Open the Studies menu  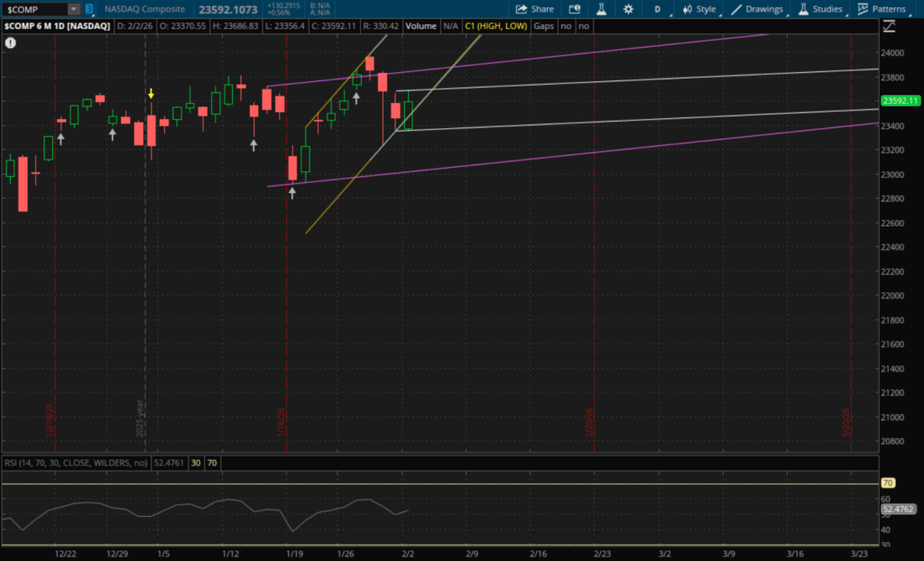coord(819,9)
